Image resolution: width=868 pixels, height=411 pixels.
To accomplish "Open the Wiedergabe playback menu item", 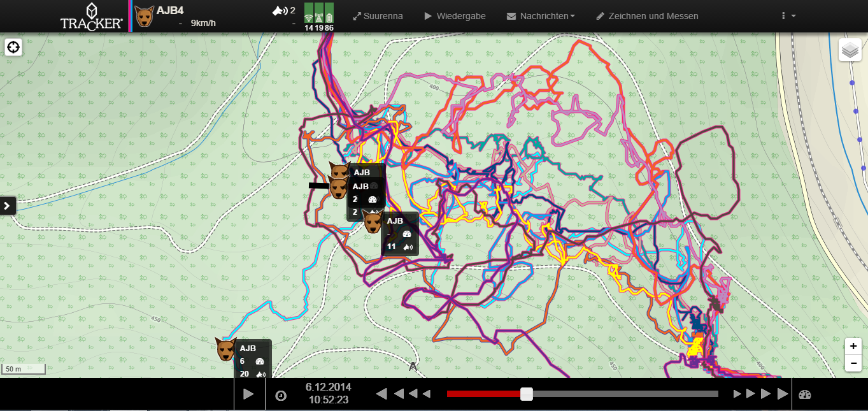I will [455, 16].
